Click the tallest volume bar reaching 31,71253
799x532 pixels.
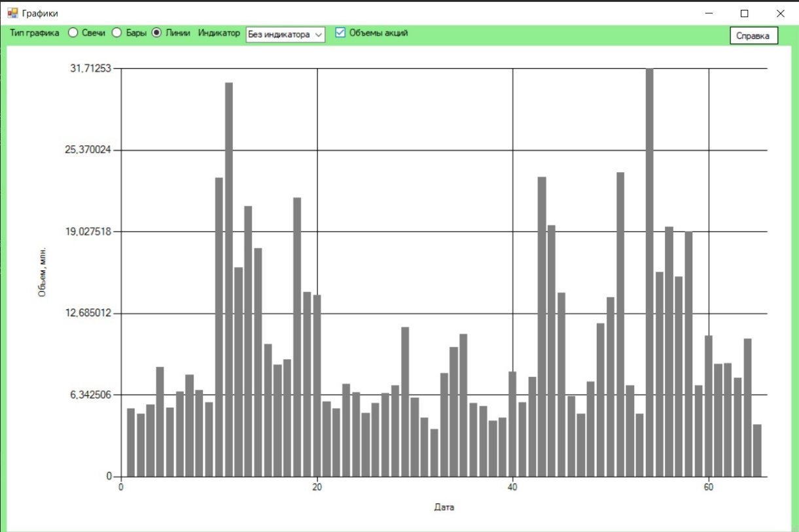pos(649,272)
